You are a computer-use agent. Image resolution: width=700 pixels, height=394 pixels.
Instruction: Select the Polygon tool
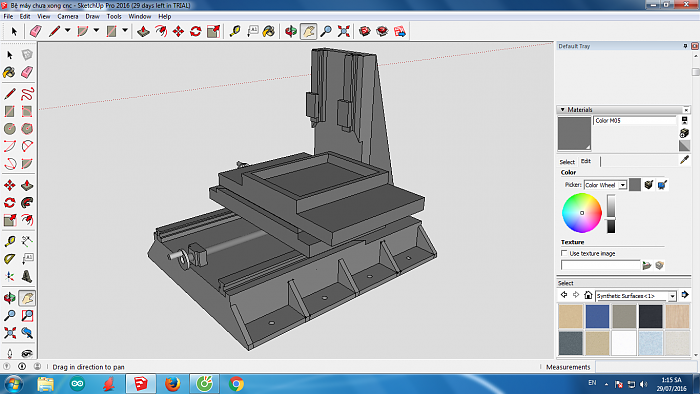pos(27,129)
